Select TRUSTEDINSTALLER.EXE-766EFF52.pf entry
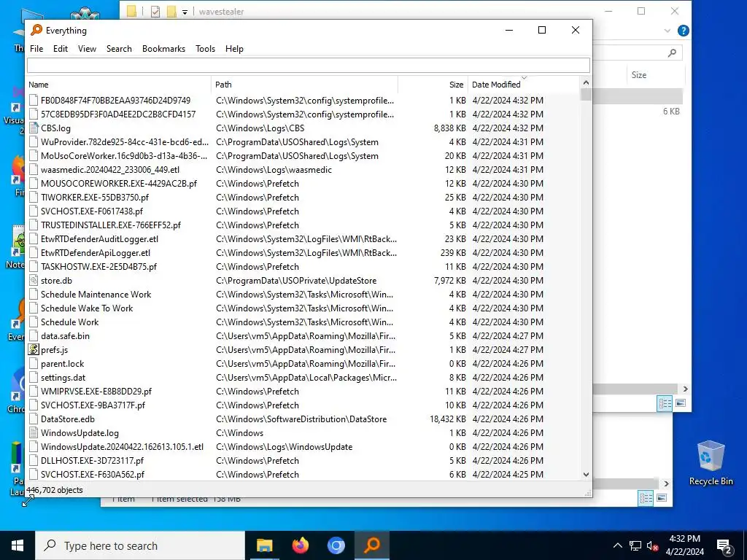Viewport: 747px width, 560px height. pos(111,225)
